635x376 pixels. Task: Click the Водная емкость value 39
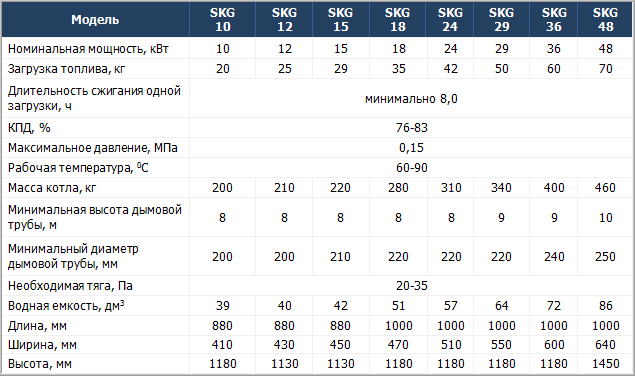tap(222, 306)
